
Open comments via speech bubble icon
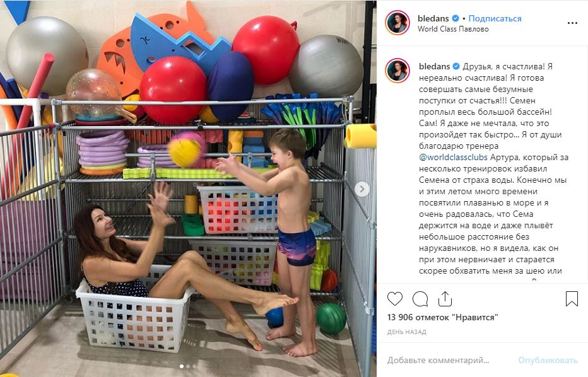tap(420, 299)
